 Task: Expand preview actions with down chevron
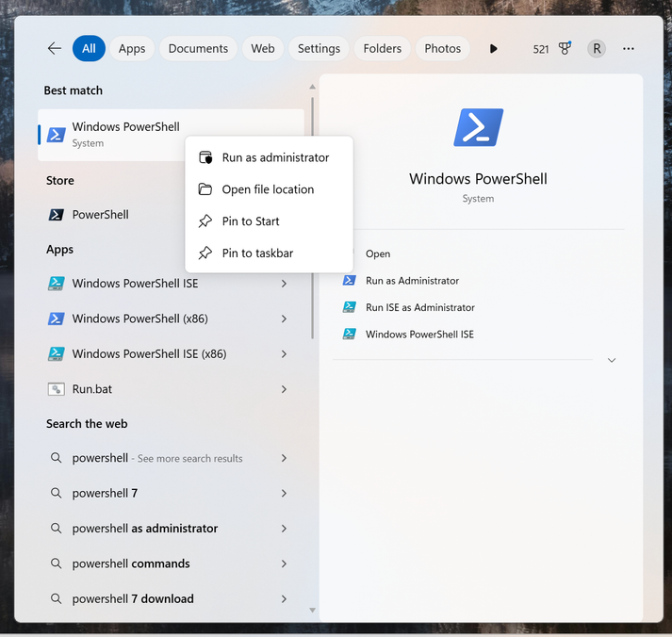point(612,360)
